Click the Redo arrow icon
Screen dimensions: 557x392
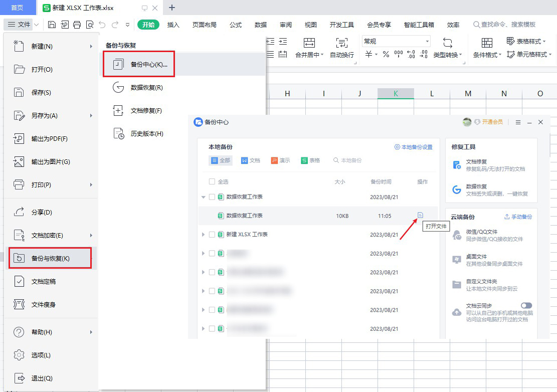[x=115, y=25]
